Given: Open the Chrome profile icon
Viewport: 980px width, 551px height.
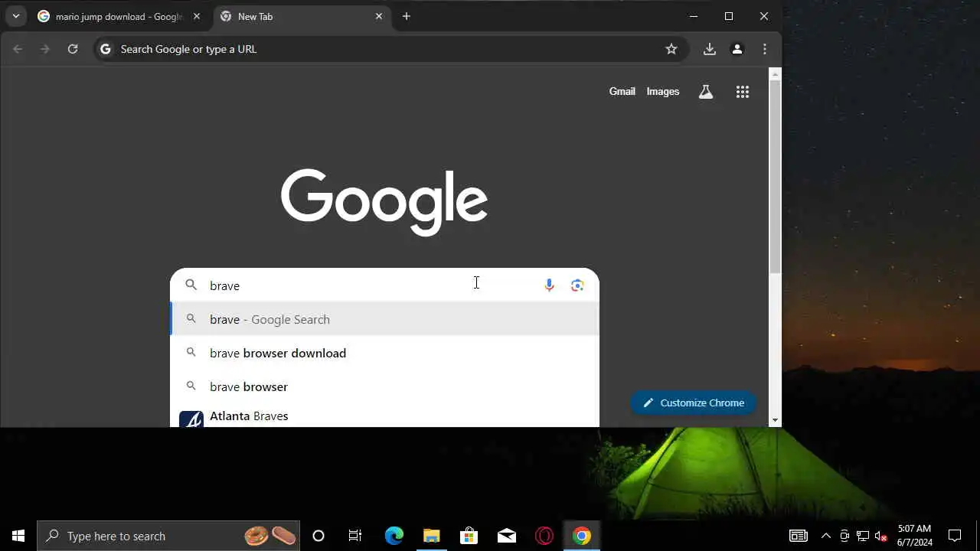Looking at the screenshot, I should coord(737,49).
